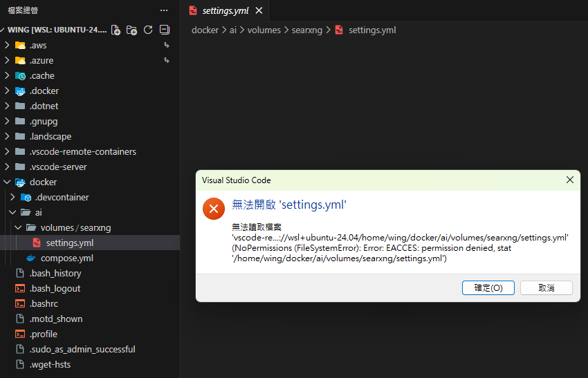588x378 pixels.
Task: Click the red error icon in dialog
Action: point(214,207)
